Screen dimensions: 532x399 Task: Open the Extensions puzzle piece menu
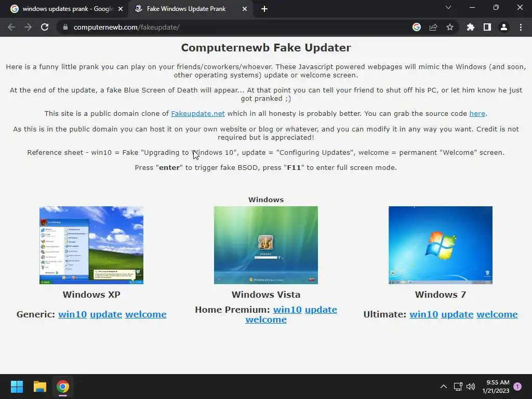pos(471,27)
